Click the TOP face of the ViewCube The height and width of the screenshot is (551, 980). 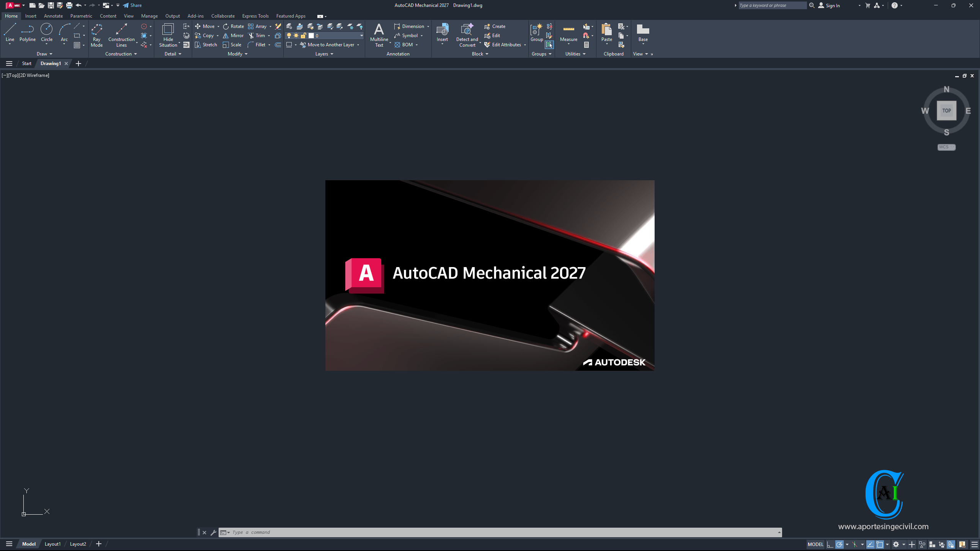(x=946, y=111)
